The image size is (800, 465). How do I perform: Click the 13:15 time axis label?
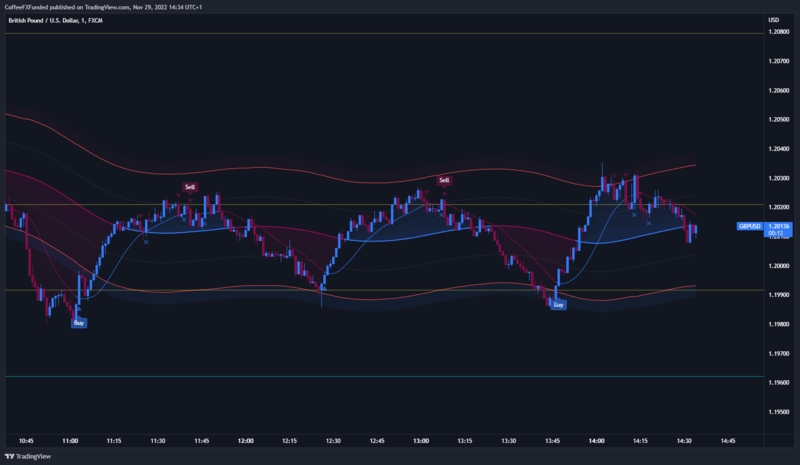point(465,441)
